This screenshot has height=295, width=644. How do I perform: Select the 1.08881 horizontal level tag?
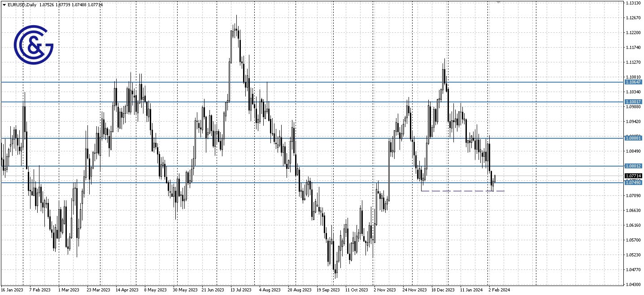(x=634, y=138)
